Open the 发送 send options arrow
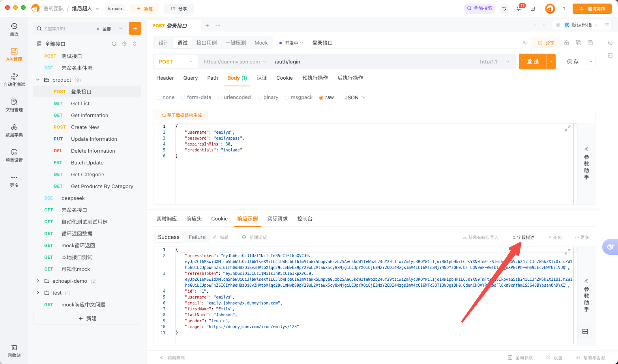This screenshot has height=364, width=618. [551, 62]
